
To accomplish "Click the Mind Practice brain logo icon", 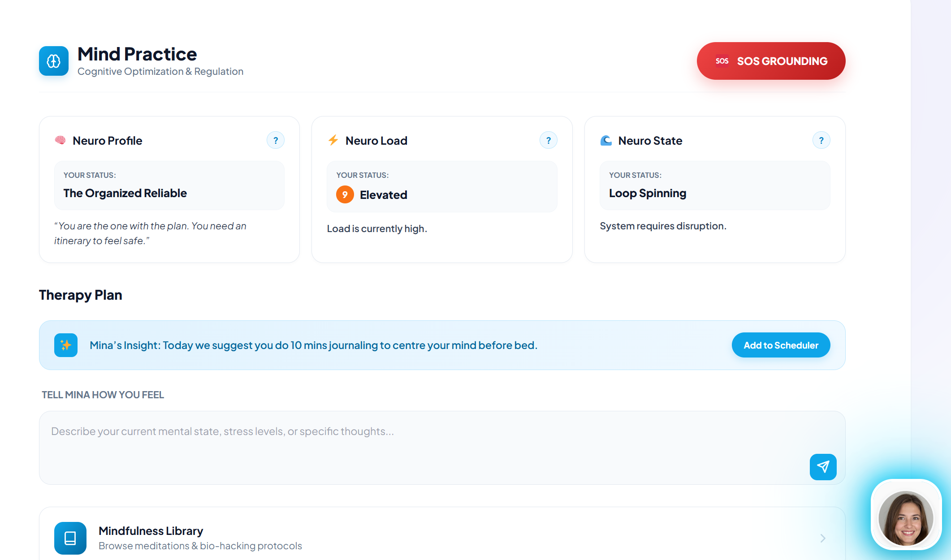I will [54, 61].
